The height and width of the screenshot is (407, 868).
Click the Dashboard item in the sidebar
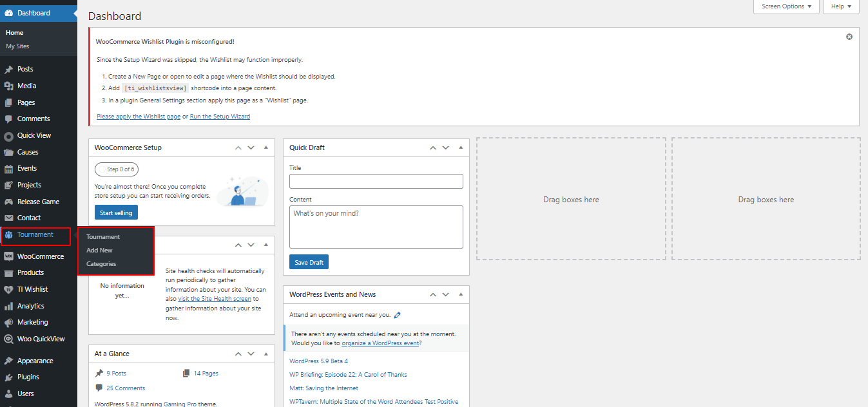pos(39,13)
